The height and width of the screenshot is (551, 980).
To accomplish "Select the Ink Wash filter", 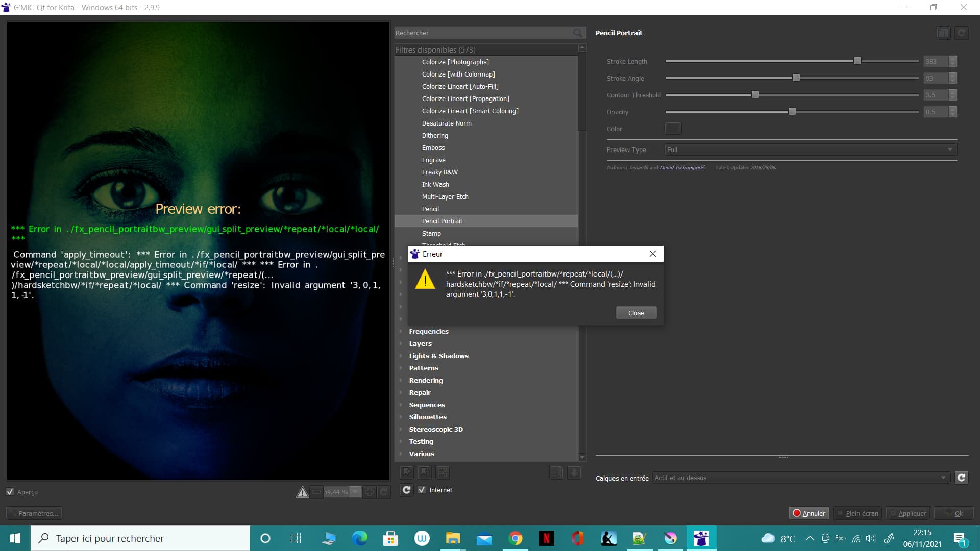I will coord(435,184).
